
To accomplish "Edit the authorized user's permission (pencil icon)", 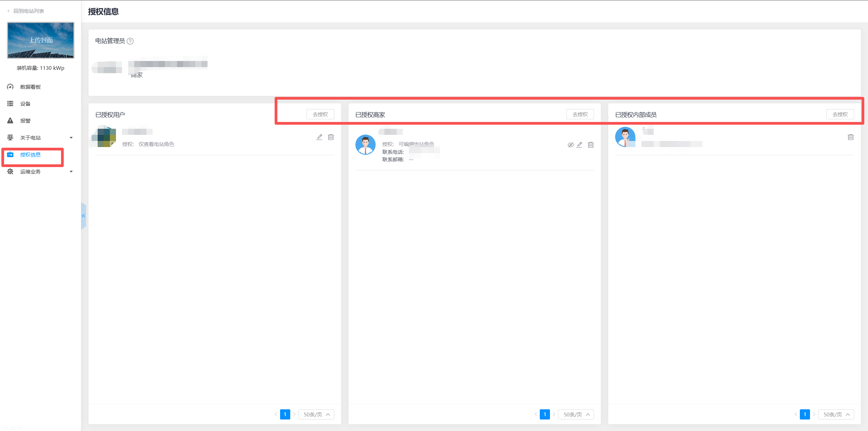I will tap(319, 137).
